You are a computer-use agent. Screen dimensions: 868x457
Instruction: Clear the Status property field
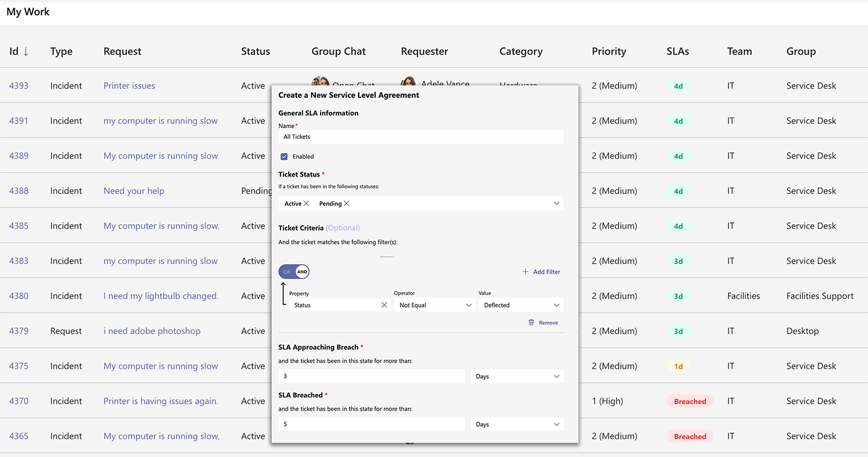(384, 305)
